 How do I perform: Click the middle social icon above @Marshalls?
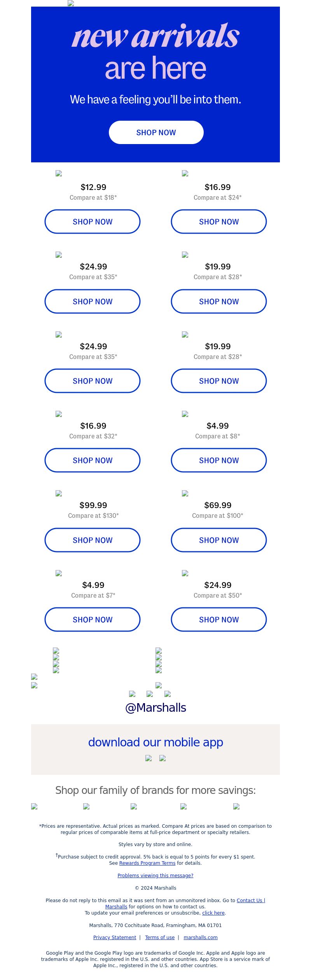point(150,694)
